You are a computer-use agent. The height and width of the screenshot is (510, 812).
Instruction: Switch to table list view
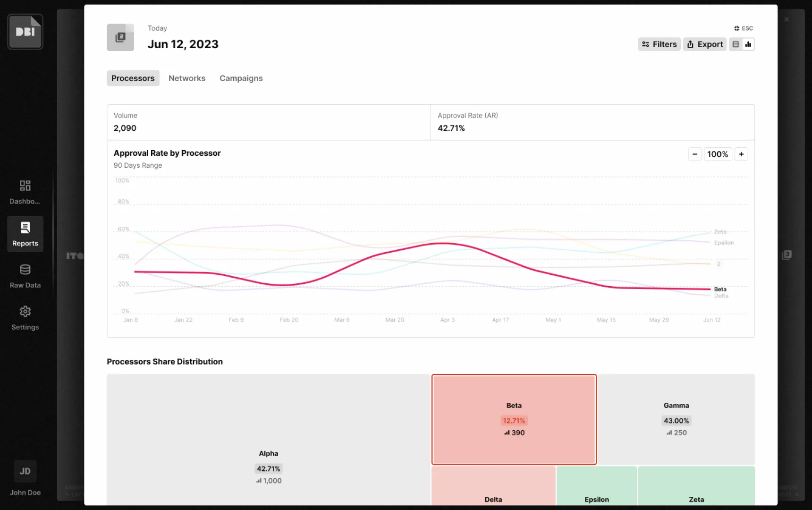coord(736,44)
